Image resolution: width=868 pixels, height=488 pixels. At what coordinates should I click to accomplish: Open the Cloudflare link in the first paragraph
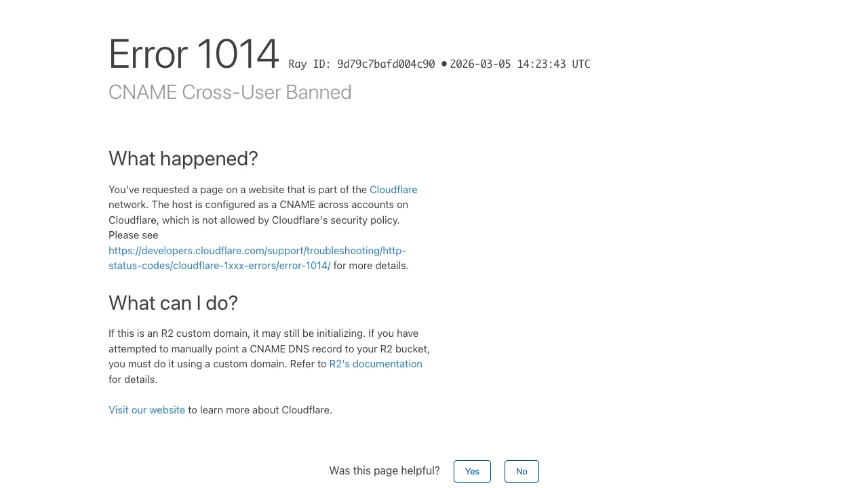coord(393,190)
